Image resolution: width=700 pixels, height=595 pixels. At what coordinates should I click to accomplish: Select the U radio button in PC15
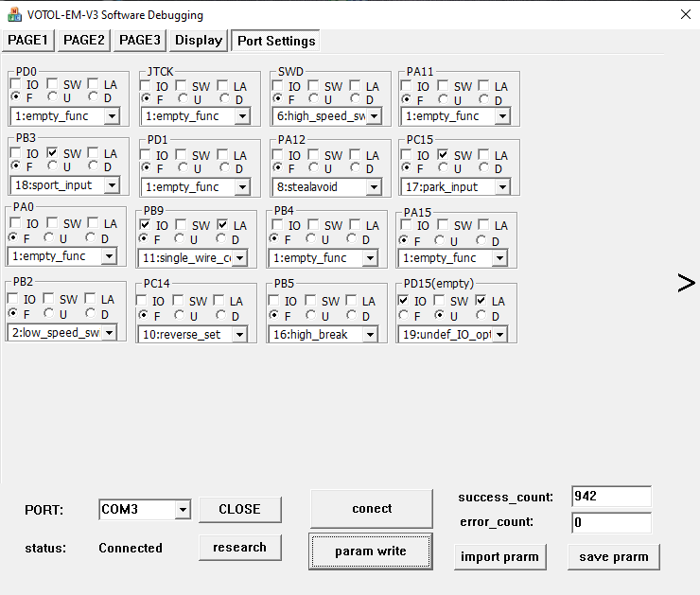pos(442,168)
